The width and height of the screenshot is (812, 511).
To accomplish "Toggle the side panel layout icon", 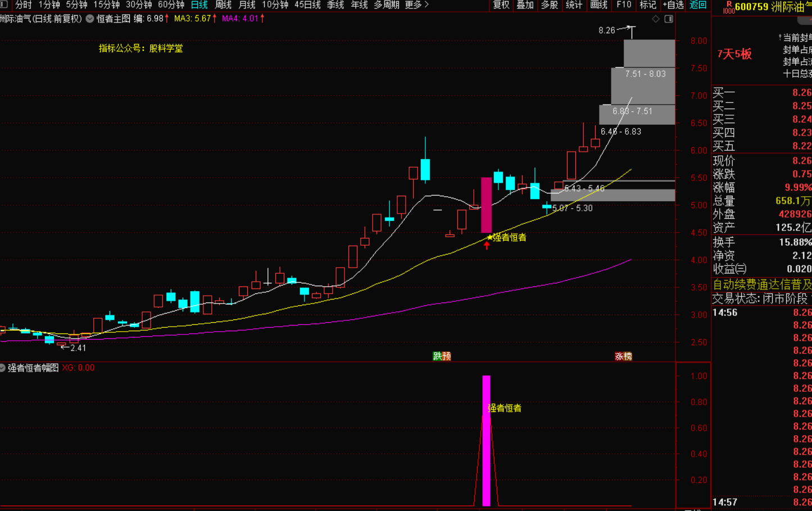I will (669, 19).
